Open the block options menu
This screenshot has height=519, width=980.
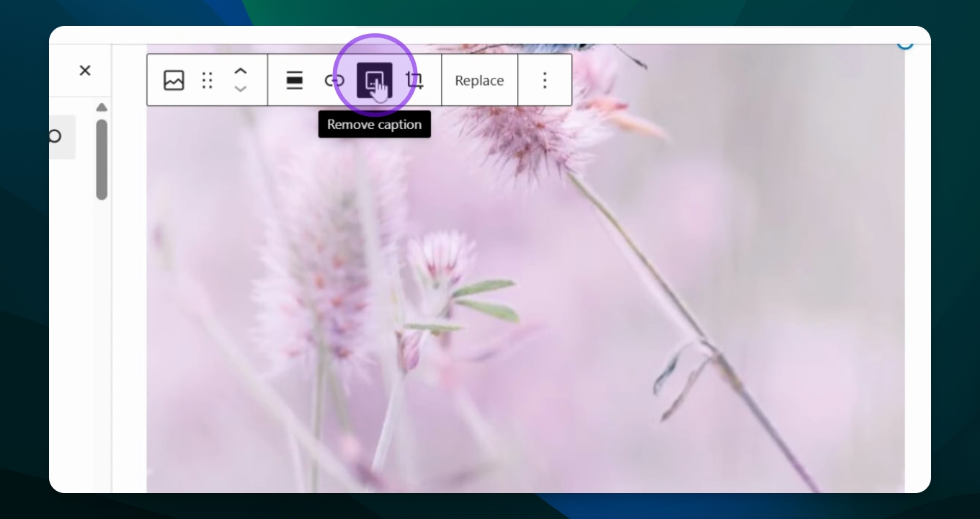[x=545, y=80]
